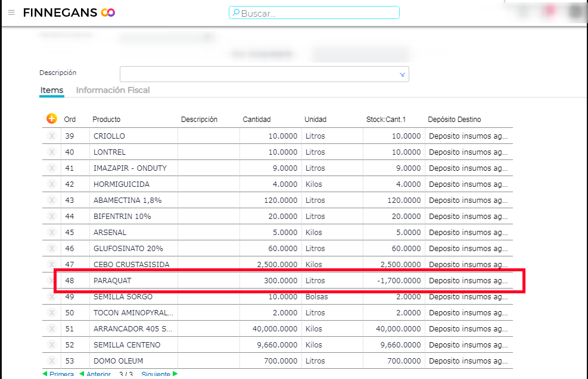588x379 pixels.
Task: Expand the Descripción field double-chevron
Action: pyautogui.click(x=402, y=74)
